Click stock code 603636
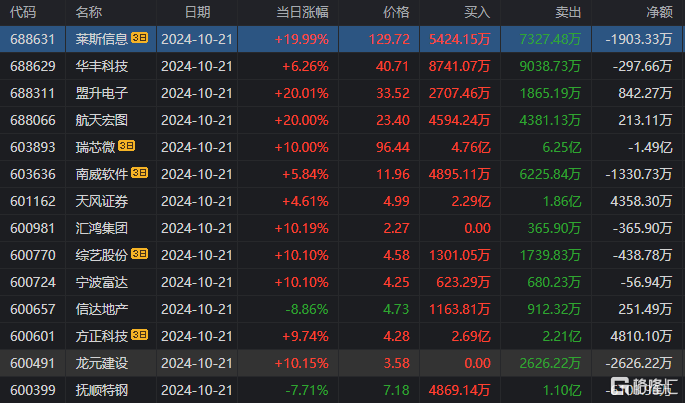685x403 pixels. click(32, 174)
